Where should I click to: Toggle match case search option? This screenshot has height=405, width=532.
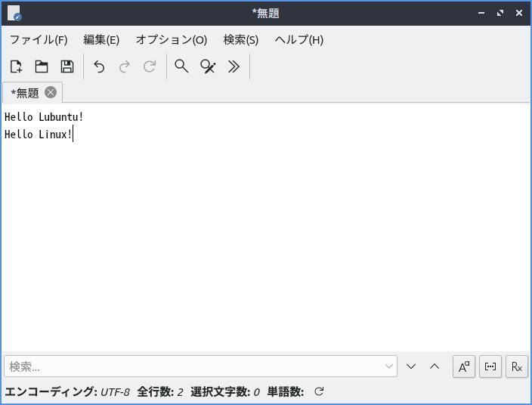coord(463,366)
